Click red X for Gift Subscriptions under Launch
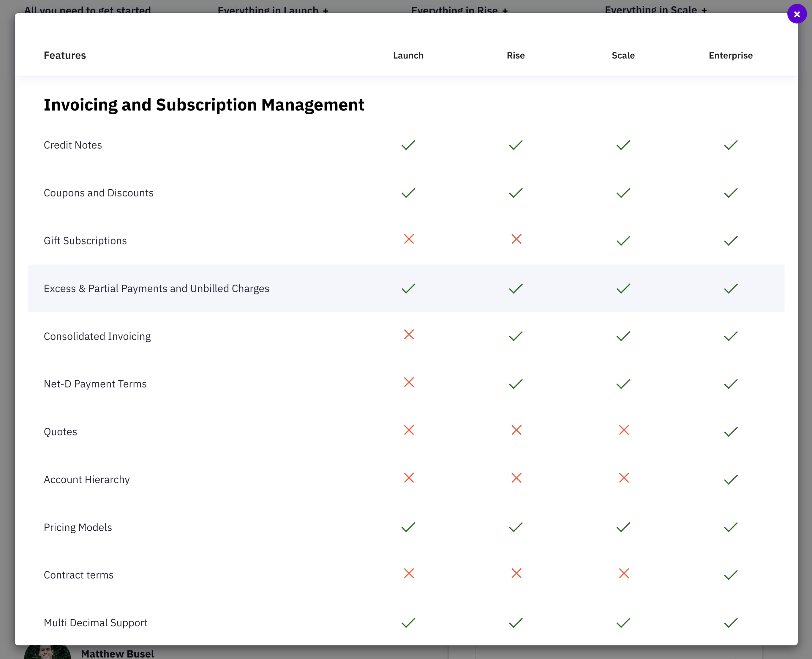 pos(409,239)
